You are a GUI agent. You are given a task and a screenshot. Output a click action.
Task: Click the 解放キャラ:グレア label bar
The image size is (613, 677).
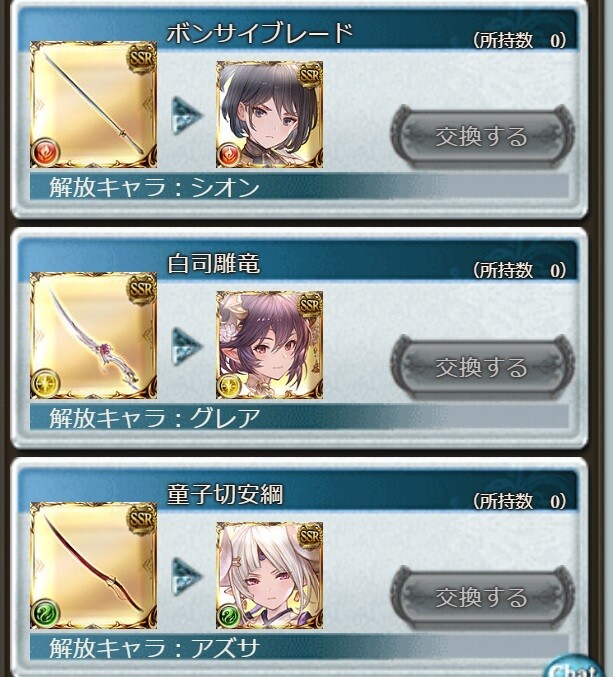(299, 418)
